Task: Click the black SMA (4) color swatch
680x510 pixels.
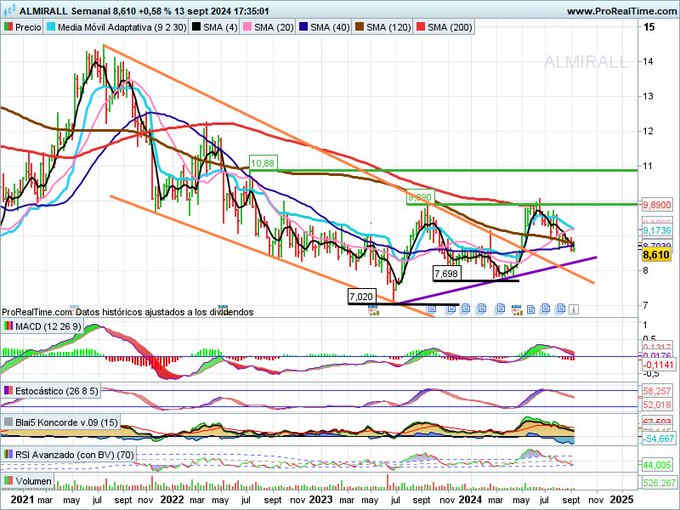Action: [196, 27]
